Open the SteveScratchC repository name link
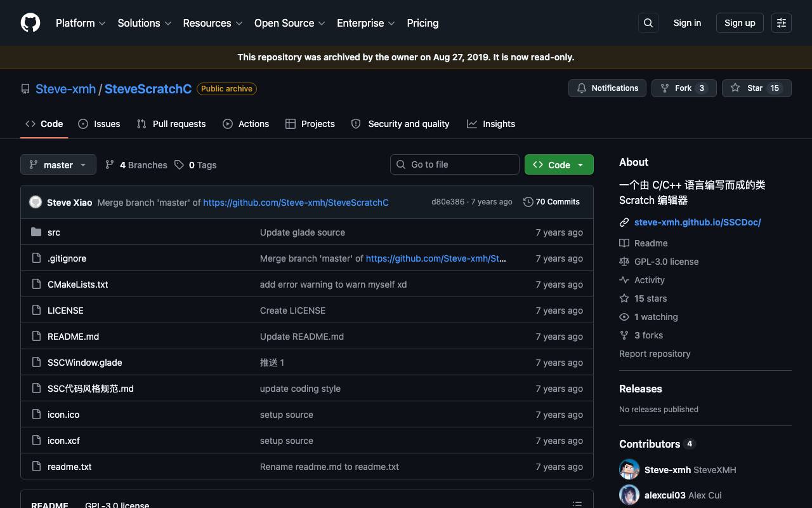The image size is (812, 508). (148, 89)
